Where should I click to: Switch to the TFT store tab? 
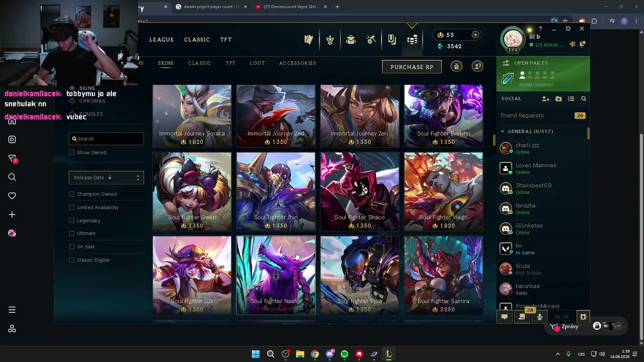(x=230, y=63)
